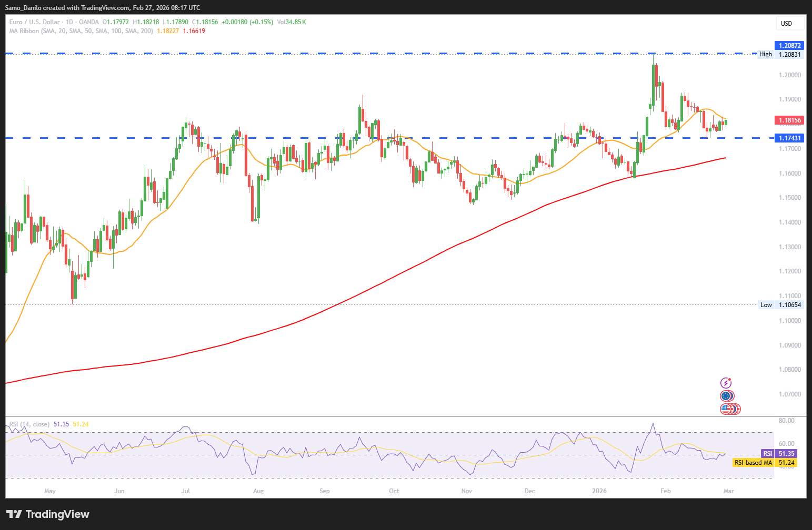Click the purple lightning bolt event icon
The image size is (812, 530).
[726, 383]
